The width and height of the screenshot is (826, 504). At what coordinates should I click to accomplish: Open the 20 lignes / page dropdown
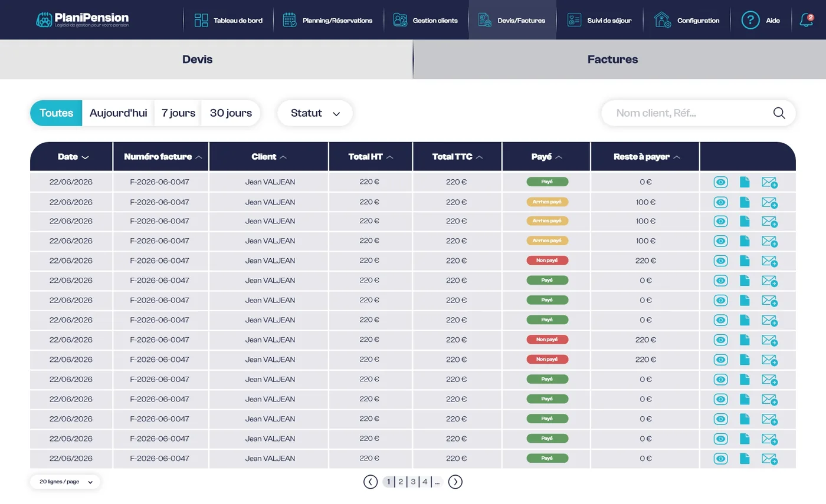pos(65,482)
